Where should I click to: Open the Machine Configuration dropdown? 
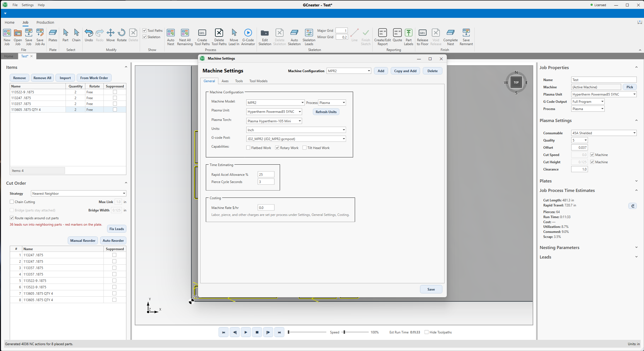349,71
